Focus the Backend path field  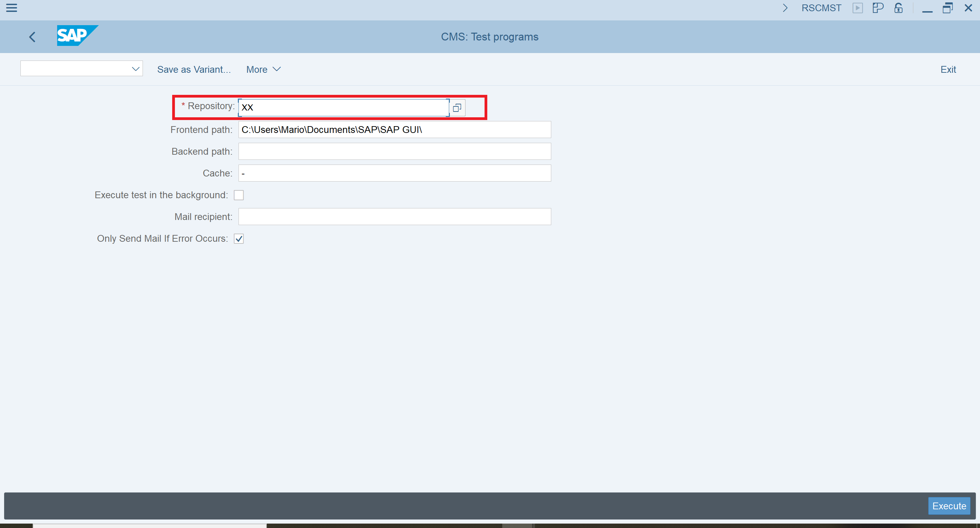(x=394, y=151)
